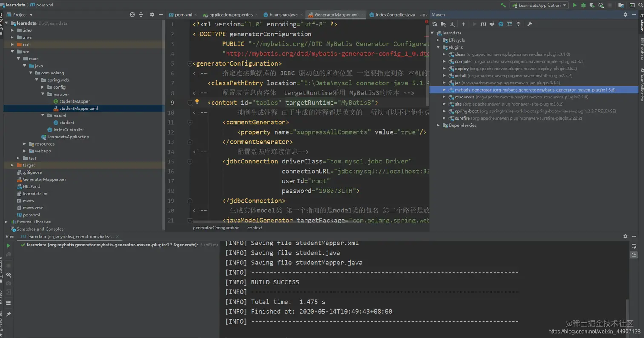
Task: Collapse the Plugins node in Maven
Action: 438,47
